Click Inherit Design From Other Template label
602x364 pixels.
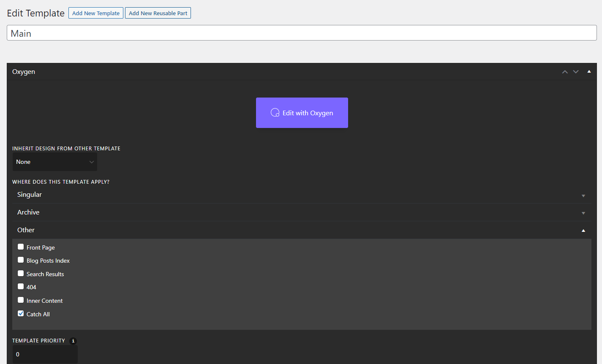click(66, 149)
